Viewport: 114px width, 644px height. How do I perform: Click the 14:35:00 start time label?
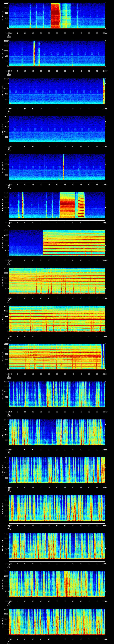pyautogui.click(x=9, y=525)
